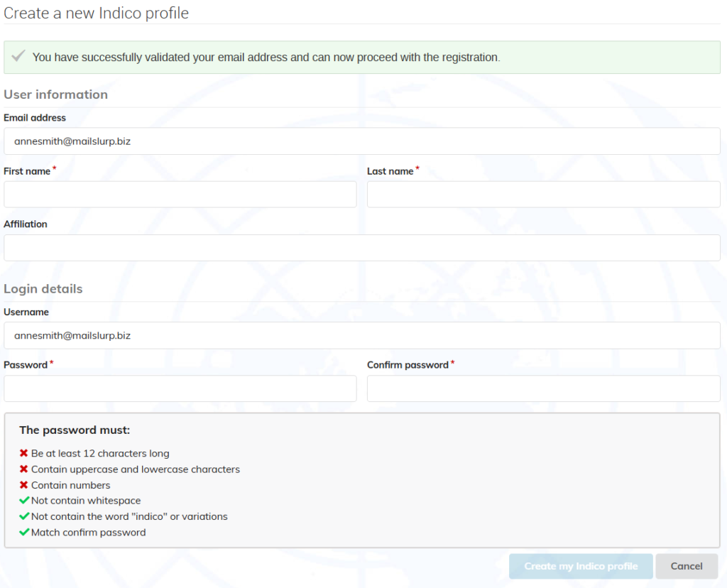This screenshot has width=727, height=588.
Task: Select the Confirm password field
Action: 543,388
